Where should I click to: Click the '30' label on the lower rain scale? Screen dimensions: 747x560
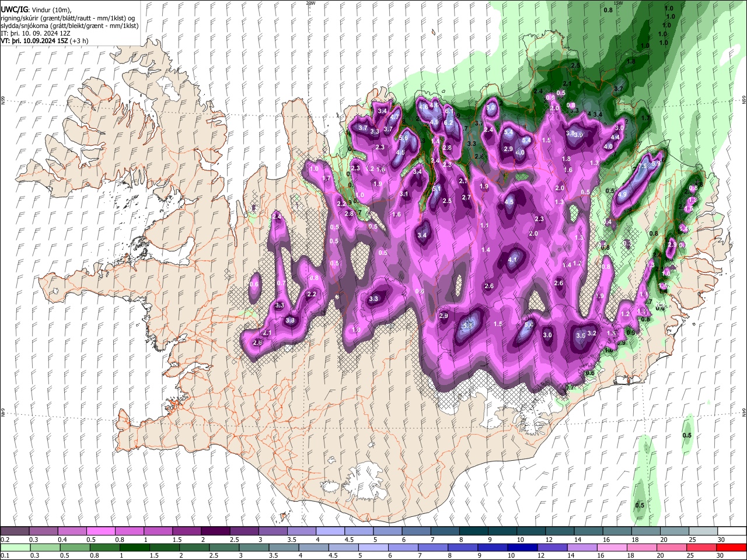click(721, 555)
